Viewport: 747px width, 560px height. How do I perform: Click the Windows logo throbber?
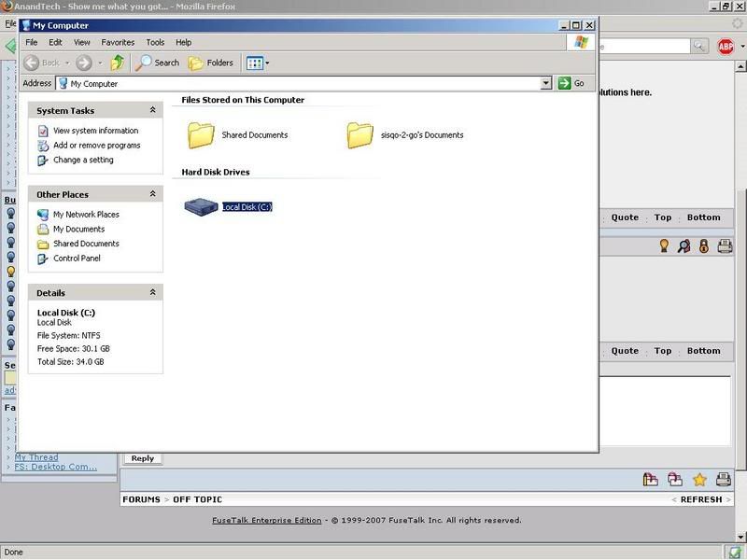point(581,42)
